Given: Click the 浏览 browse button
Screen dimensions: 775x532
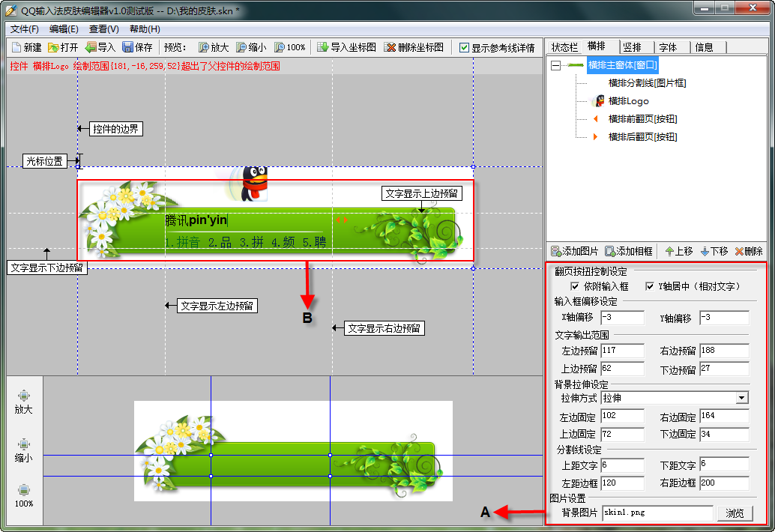Looking at the screenshot, I should click(x=735, y=513).
